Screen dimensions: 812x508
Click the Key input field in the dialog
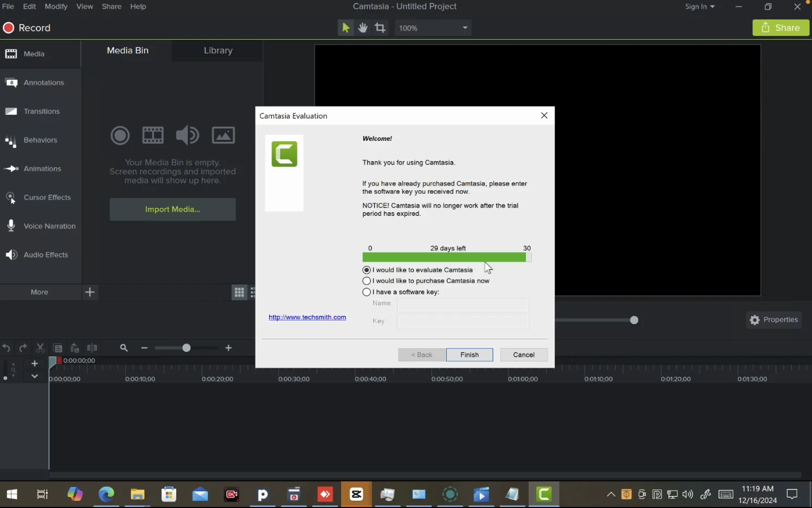(462, 321)
